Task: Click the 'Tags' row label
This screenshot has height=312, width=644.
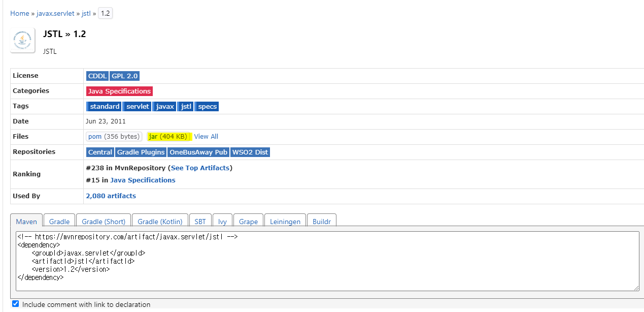Action: tap(21, 106)
